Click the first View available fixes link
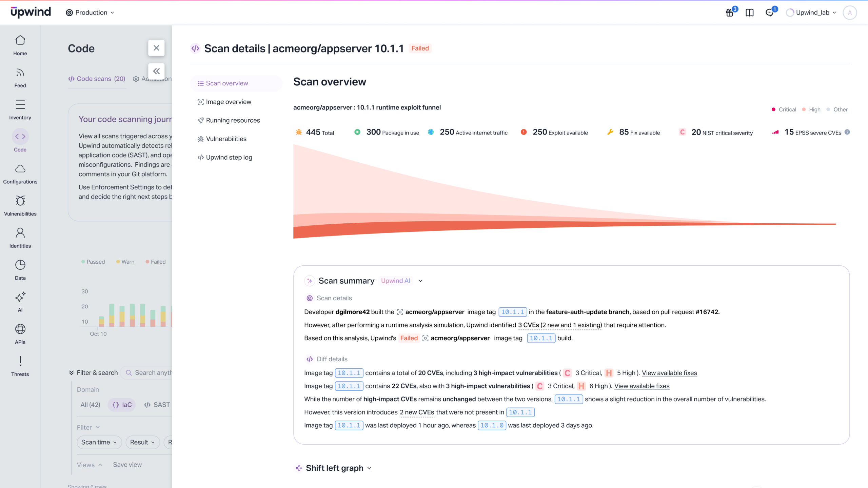 click(x=669, y=373)
